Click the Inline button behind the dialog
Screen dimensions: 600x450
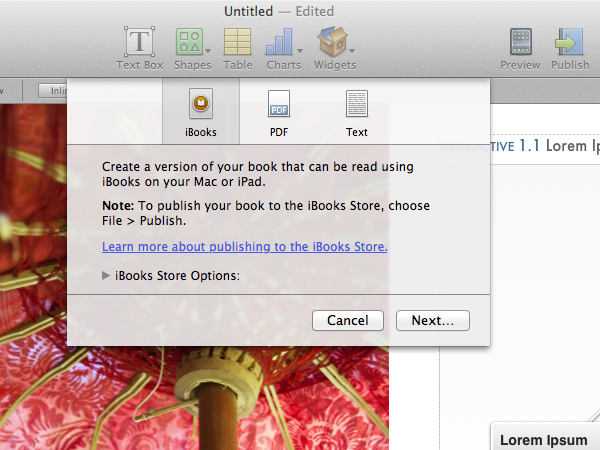pos(53,91)
